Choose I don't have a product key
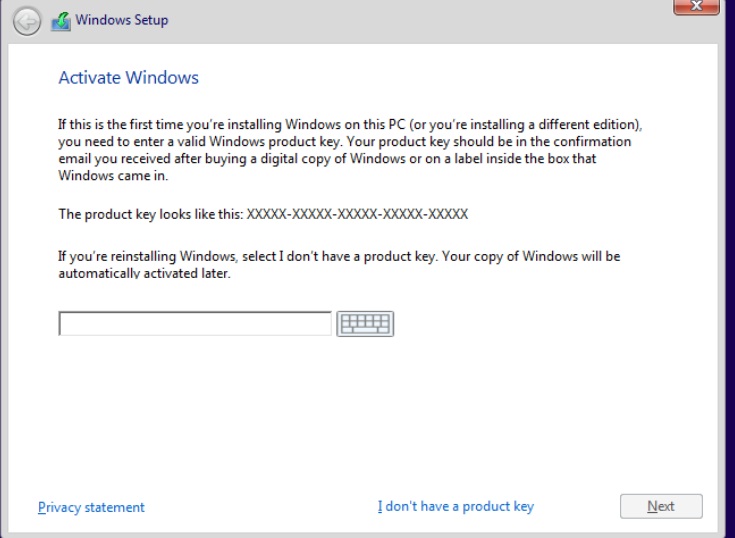The image size is (735, 538). pyautogui.click(x=456, y=506)
